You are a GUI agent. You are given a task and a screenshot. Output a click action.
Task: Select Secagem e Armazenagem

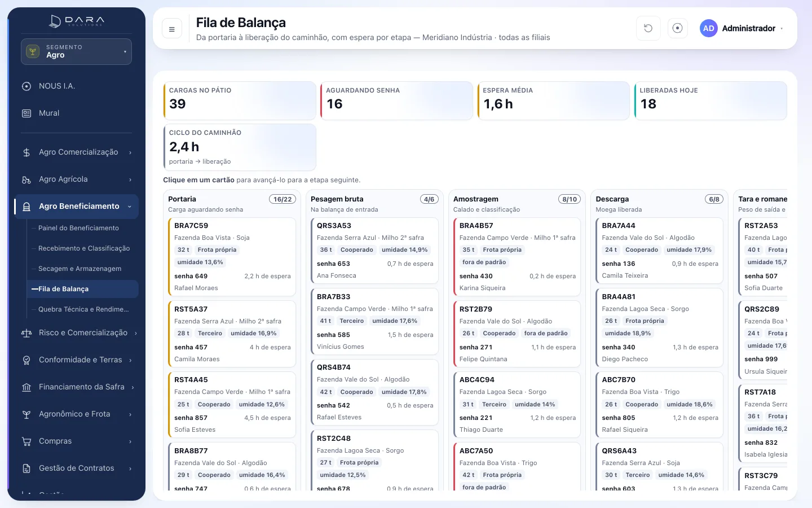point(82,269)
